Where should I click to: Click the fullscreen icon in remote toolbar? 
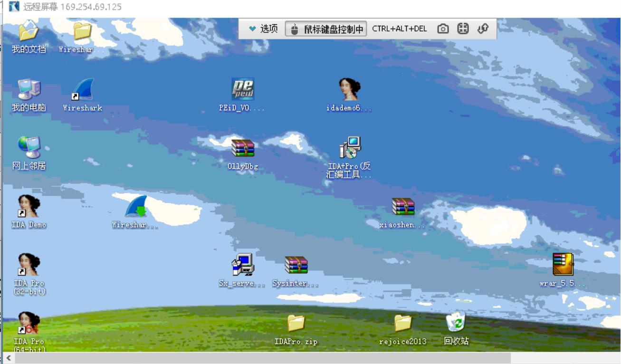click(463, 29)
